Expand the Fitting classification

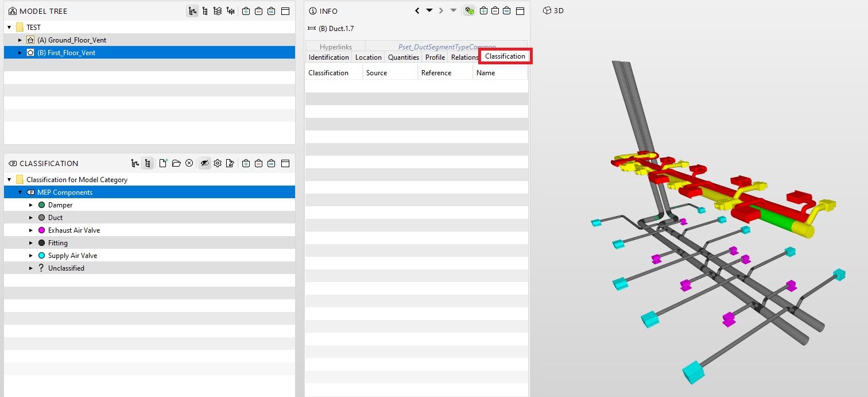point(31,242)
